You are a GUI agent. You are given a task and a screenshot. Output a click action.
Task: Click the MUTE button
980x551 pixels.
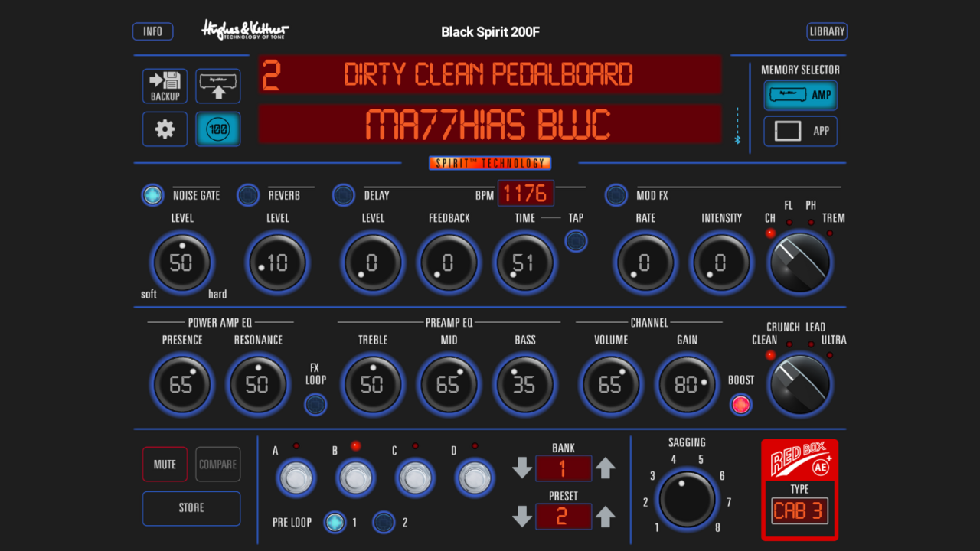165,465
